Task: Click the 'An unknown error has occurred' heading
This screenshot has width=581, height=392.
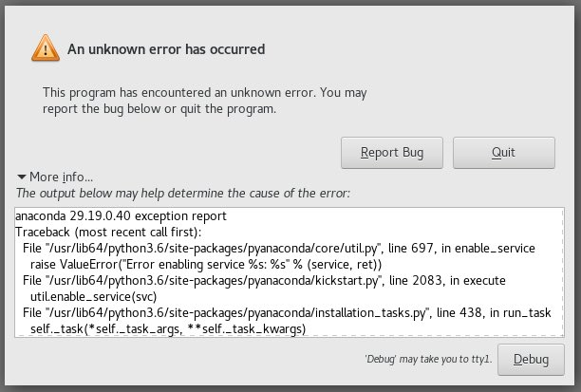Action: 166,49
